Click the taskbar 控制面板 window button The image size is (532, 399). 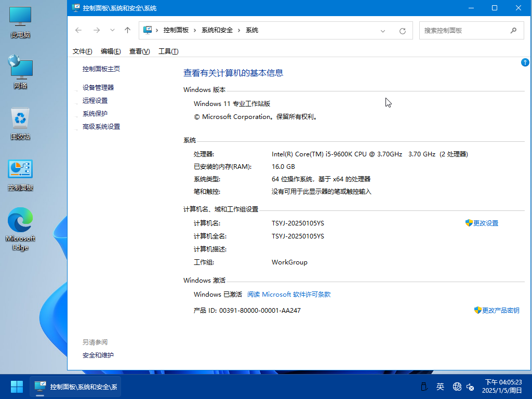pos(75,387)
